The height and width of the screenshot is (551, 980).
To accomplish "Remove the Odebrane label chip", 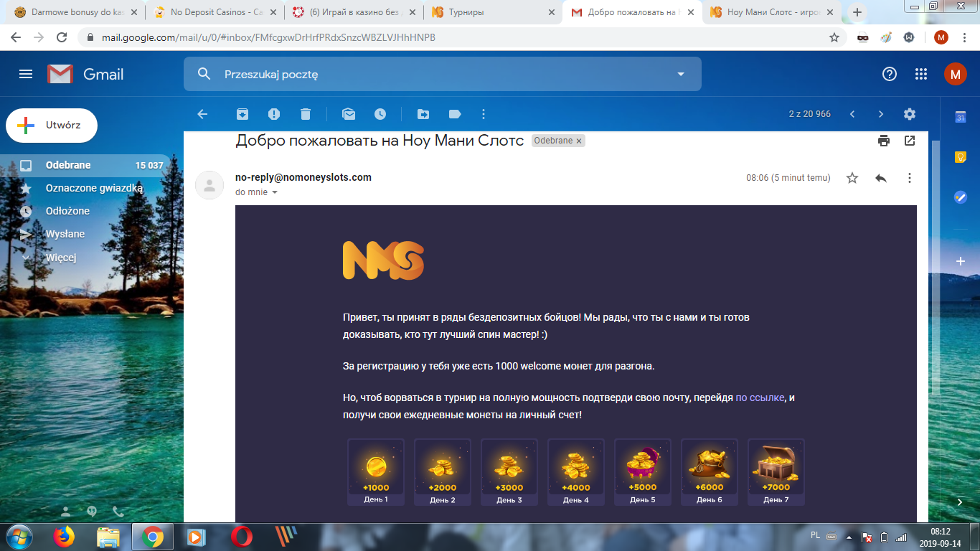I will click(579, 141).
